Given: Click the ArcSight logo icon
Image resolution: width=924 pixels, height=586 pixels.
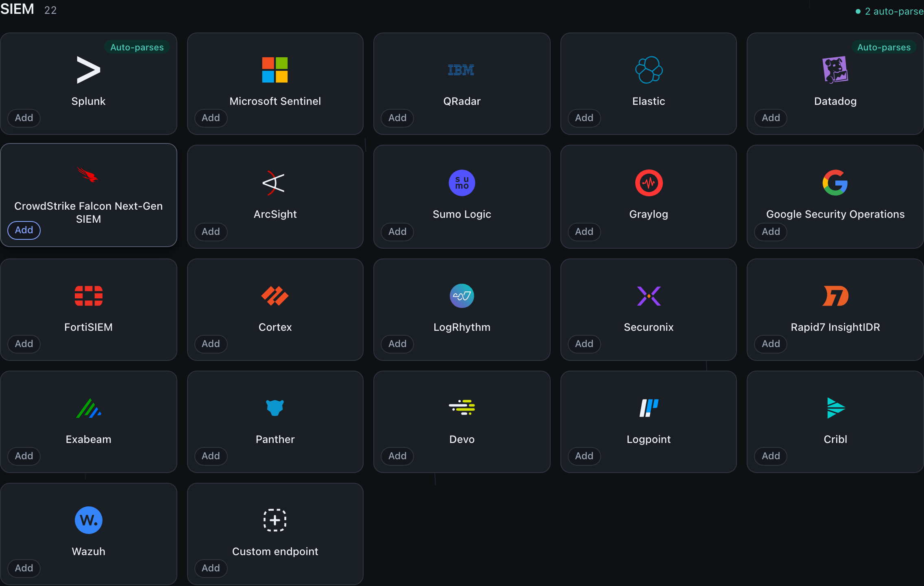Looking at the screenshot, I should click(x=274, y=183).
